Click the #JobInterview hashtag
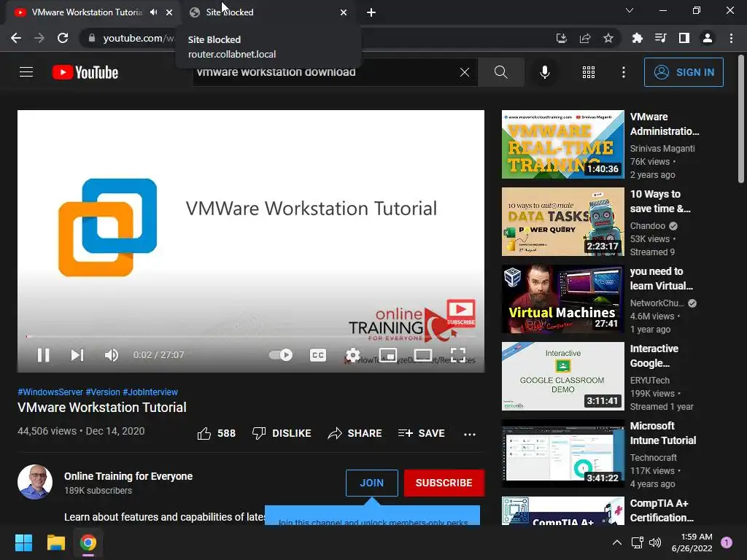747x560 pixels. coord(150,392)
